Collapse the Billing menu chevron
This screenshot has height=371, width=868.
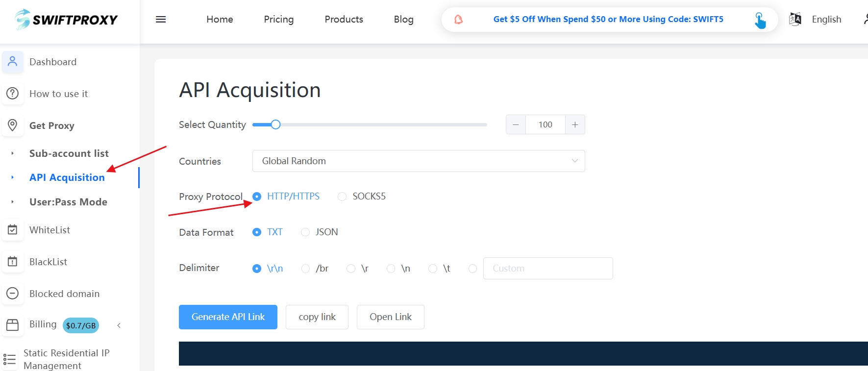[119, 325]
